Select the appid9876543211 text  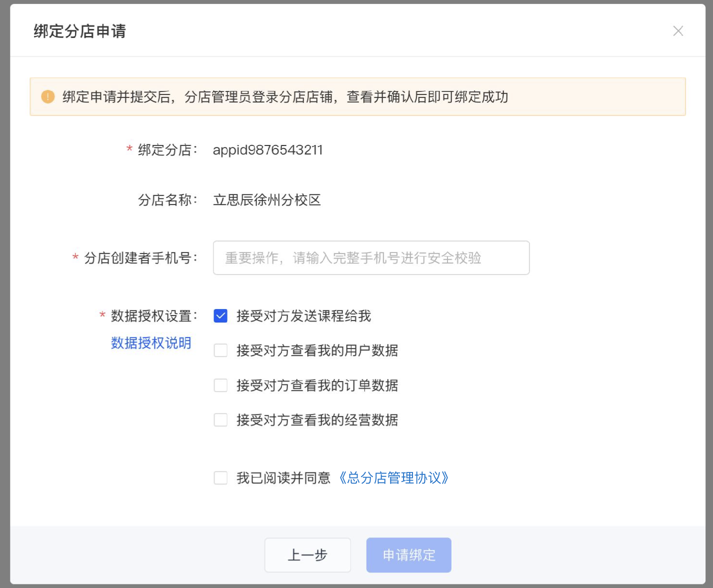tap(268, 150)
